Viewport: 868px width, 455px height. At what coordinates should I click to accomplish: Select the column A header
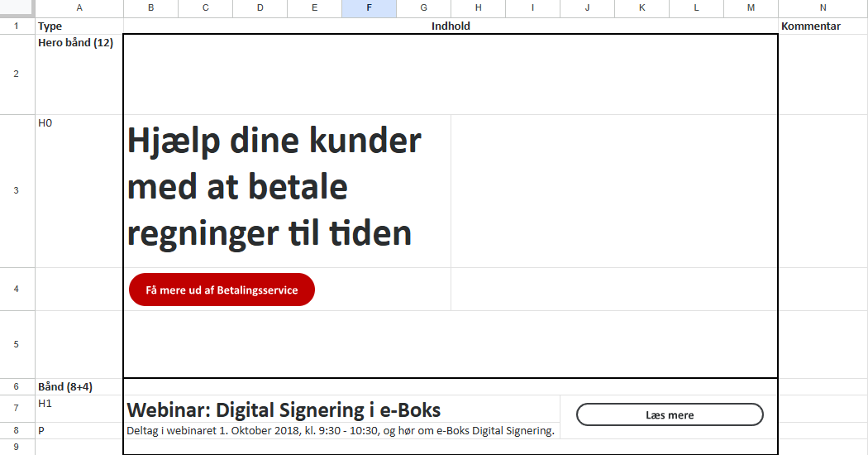point(79,8)
